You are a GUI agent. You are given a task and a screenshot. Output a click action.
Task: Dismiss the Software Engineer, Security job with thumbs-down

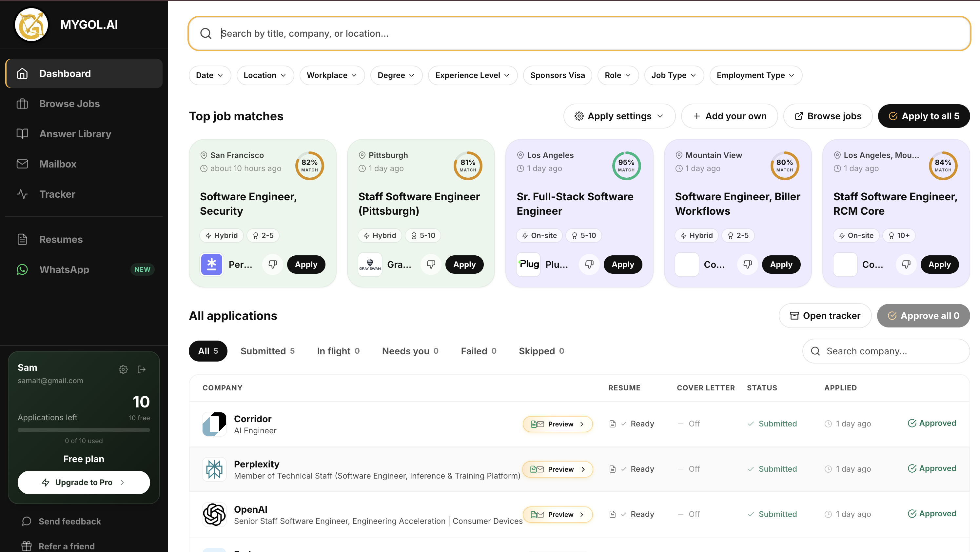272,264
